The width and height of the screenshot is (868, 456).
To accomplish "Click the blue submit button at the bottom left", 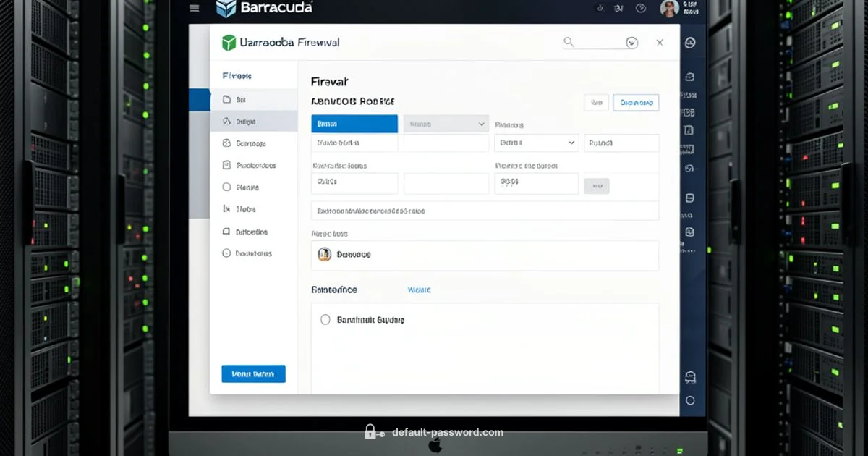I will 253,373.
